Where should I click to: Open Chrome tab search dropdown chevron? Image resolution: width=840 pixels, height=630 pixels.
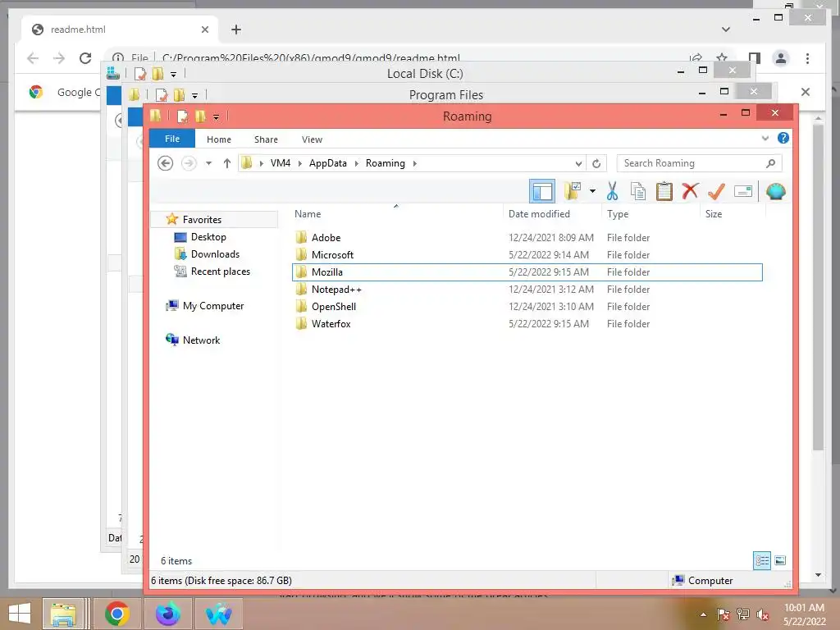click(x=726, y=30)
